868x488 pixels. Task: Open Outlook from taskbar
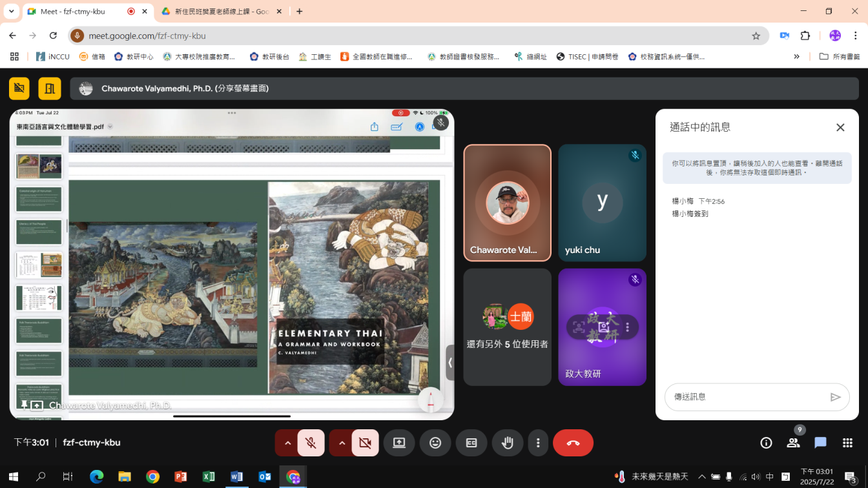(x=264, y=477)
